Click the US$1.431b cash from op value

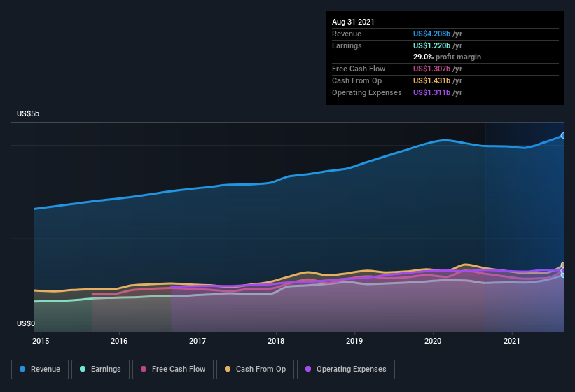431,81
